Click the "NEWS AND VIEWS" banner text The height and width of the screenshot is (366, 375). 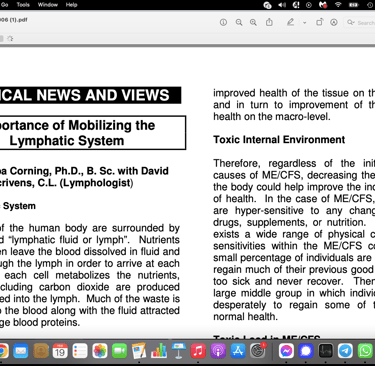click(103, 95)
